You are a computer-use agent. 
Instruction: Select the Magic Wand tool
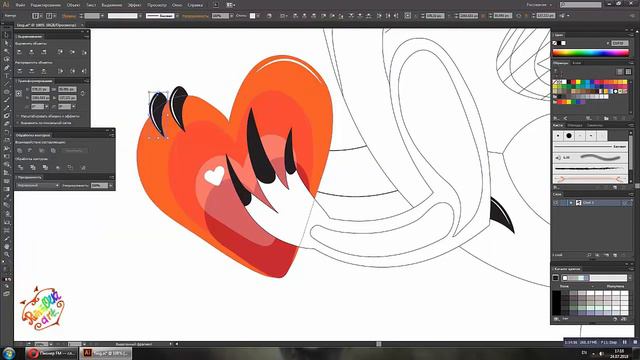[x=6, y=51]
